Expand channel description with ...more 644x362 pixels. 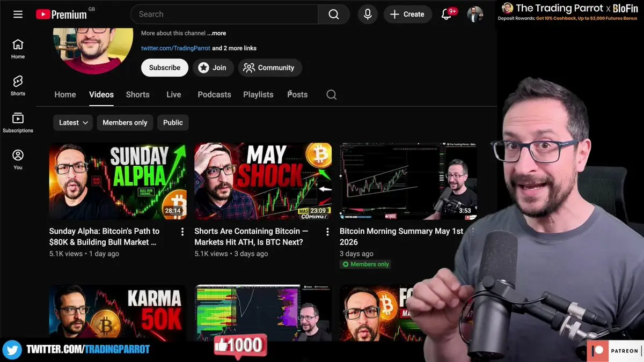coord(217,33)
